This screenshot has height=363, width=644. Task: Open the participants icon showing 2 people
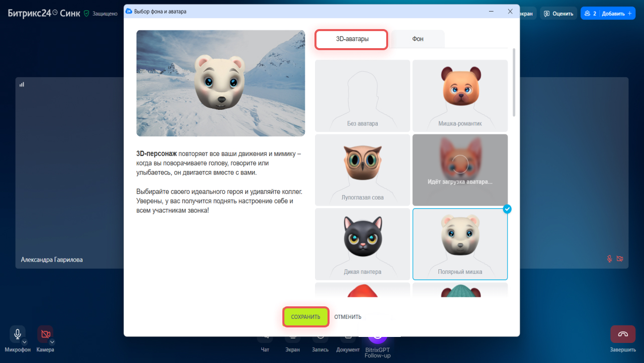pyautogui.click(x=587, y=14)
